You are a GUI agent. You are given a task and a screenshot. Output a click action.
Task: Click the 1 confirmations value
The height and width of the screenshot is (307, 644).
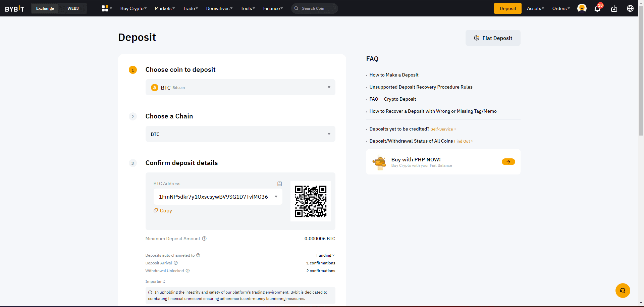(321, 263)
